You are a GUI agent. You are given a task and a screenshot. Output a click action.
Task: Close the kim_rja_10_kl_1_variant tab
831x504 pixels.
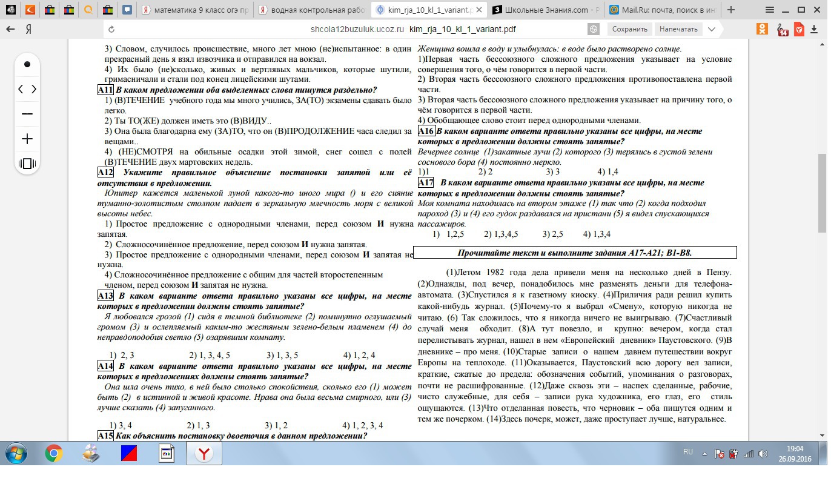pos(478,10)
